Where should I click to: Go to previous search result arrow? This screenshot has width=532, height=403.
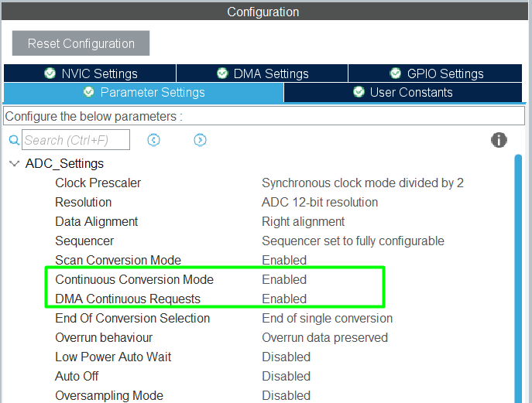153,140
